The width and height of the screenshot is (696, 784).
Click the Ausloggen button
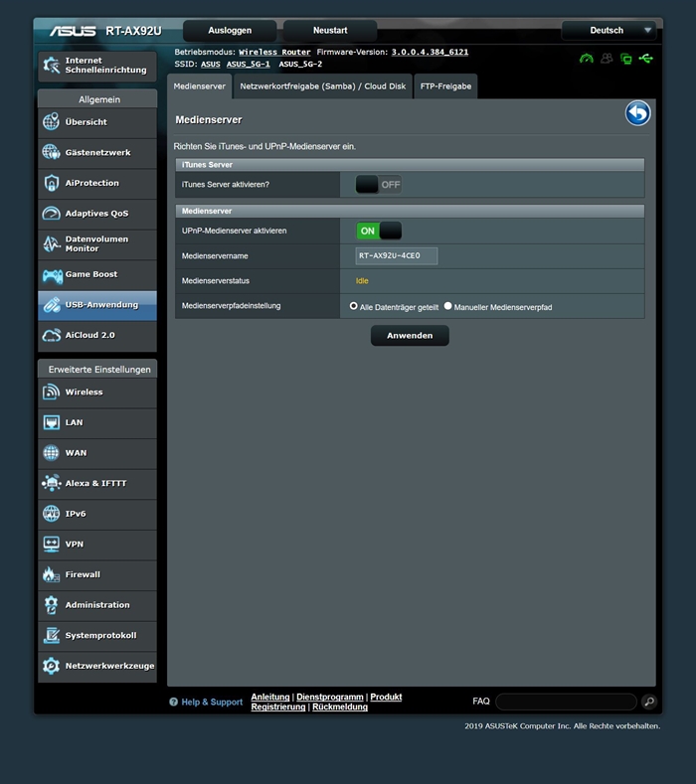(230, 31)
